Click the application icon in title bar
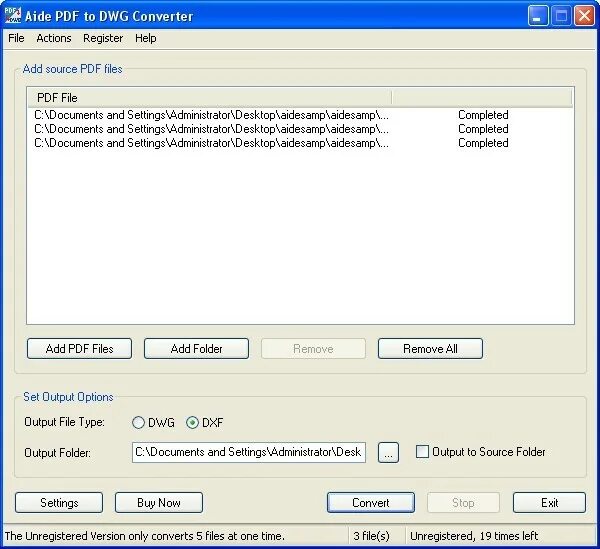This screenshot has width=600, height=549. click(13, 15)
